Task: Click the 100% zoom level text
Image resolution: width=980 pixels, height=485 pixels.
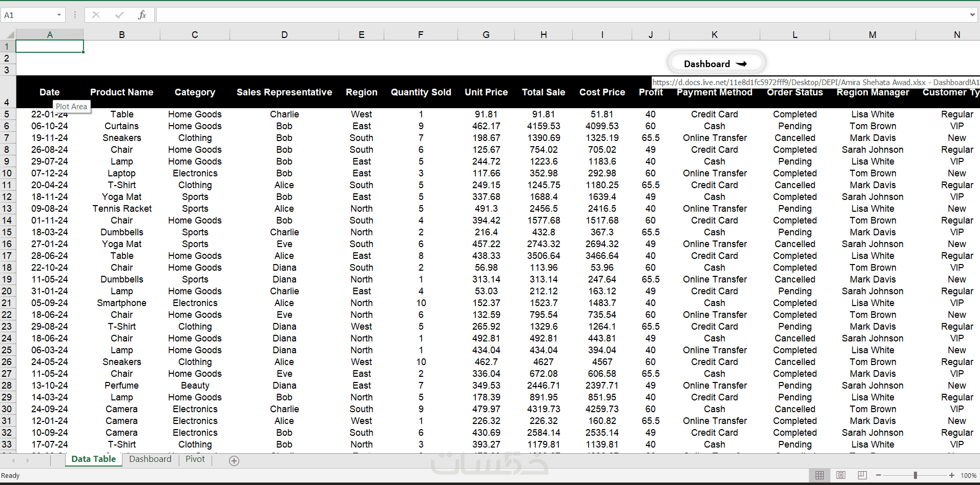Action: (x=968, y=475)
